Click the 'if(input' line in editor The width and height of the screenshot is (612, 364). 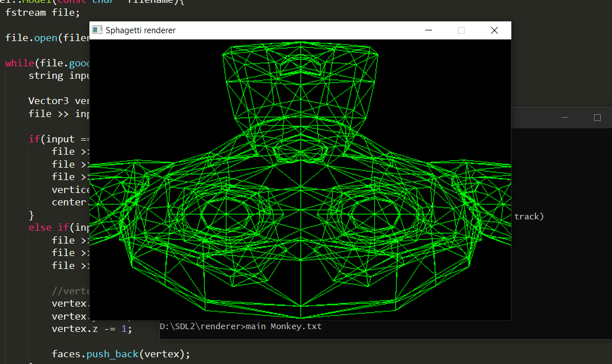pos(58,139)
